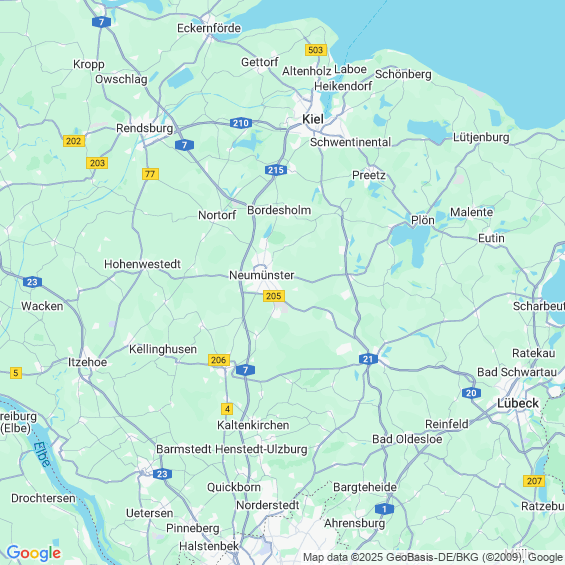Click the A1 highway shield near Ahrensburg
This screenshot has width=565, height=565.
[384, 509]
